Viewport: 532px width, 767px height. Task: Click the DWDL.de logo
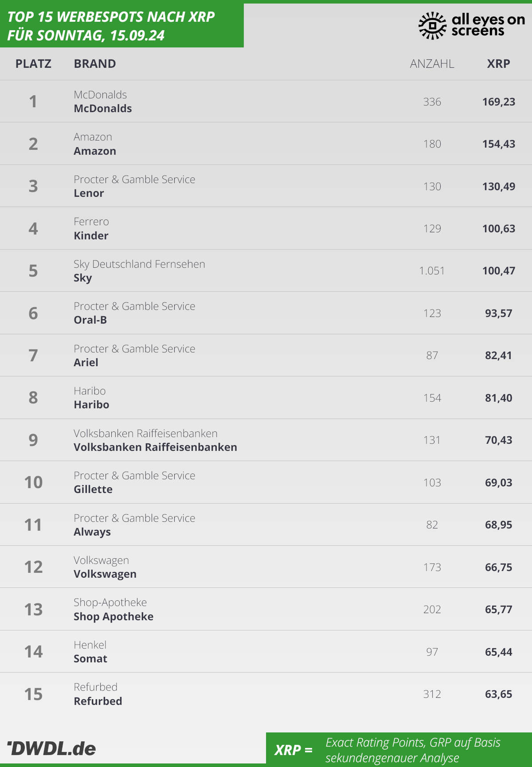point(51,748)
